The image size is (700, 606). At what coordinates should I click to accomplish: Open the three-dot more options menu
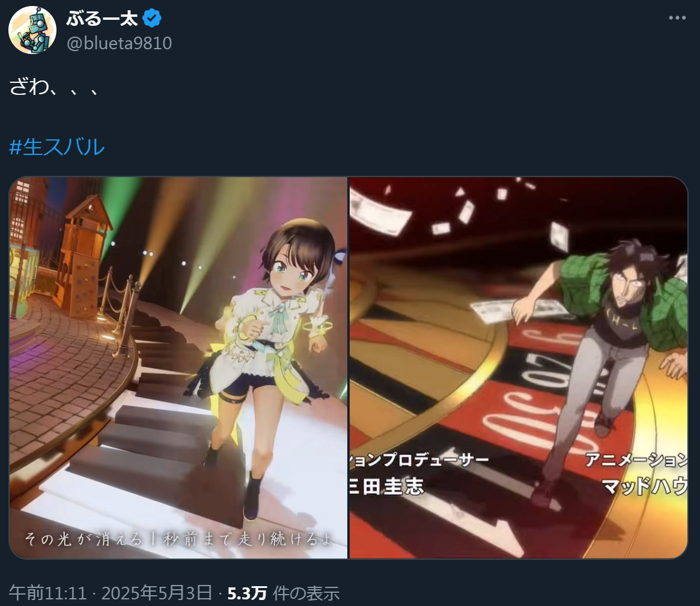677,18
